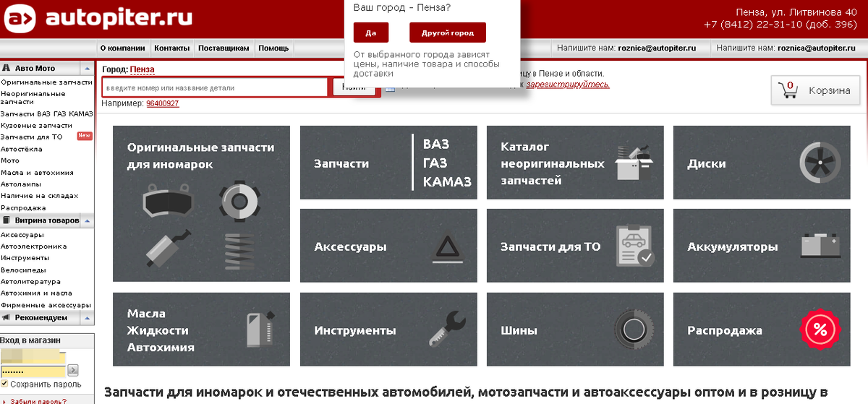Open Каталог неоригинальных запчастей box icon

click(634, 163)
